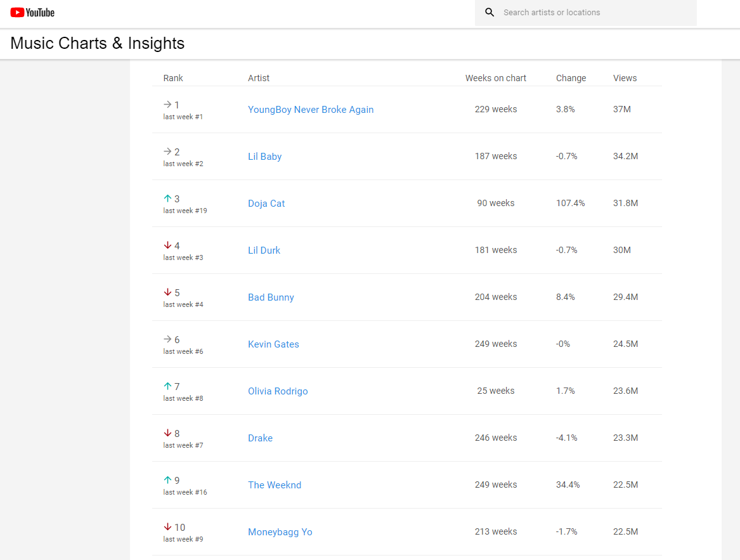
Task: Click the '-1.7%' change value
Action: [566, 531]
